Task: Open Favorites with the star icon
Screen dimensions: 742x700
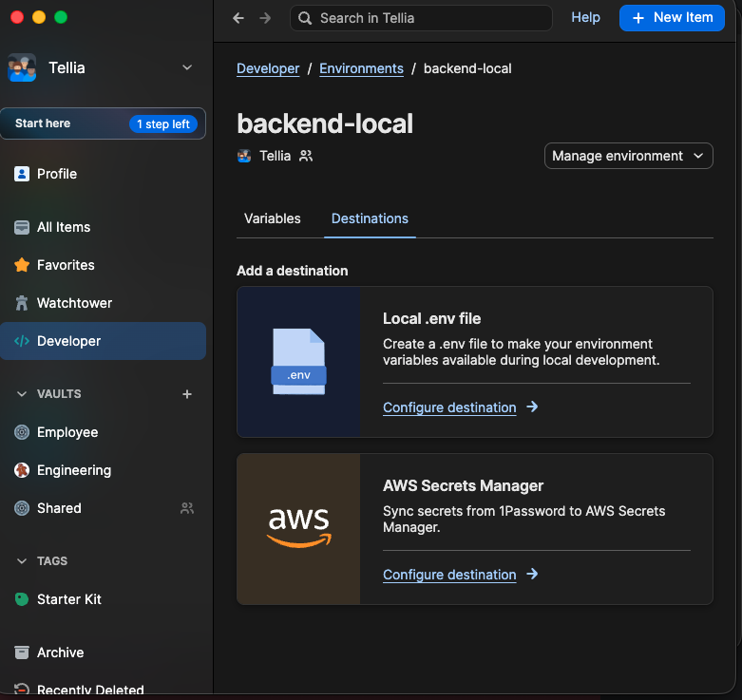Action: 22,265
